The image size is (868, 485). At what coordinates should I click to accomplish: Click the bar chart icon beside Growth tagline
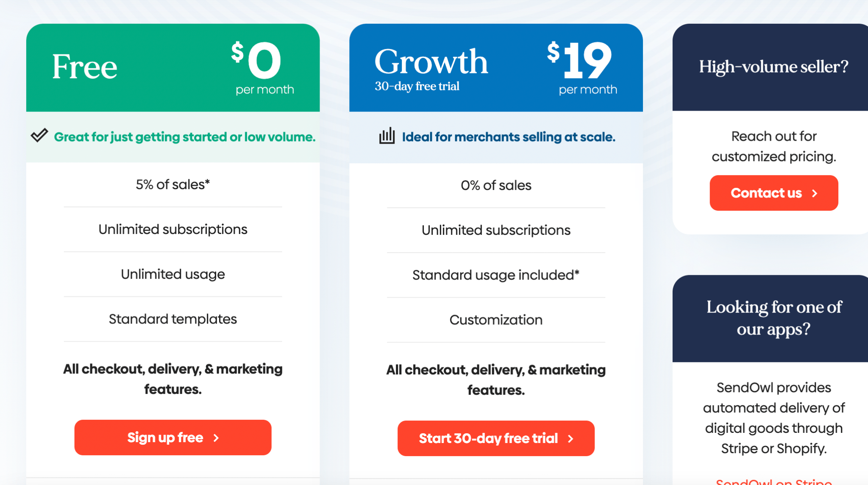(386, 136)
